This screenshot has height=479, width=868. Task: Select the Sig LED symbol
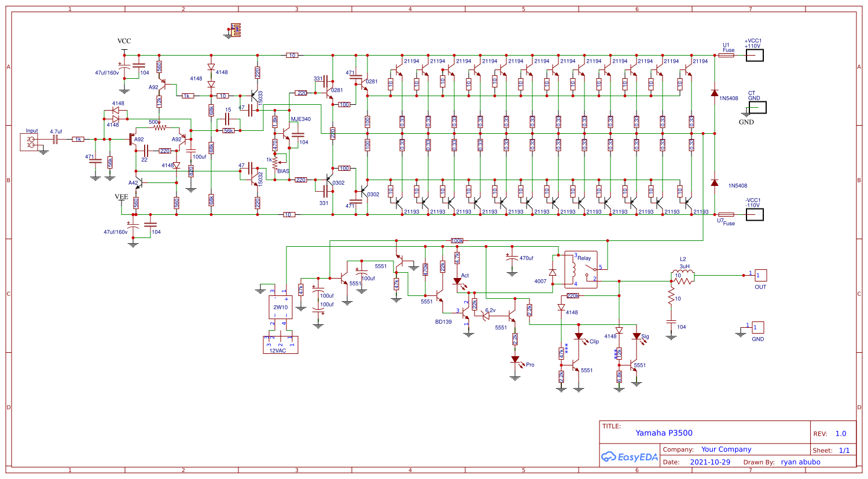pos(637,337)
